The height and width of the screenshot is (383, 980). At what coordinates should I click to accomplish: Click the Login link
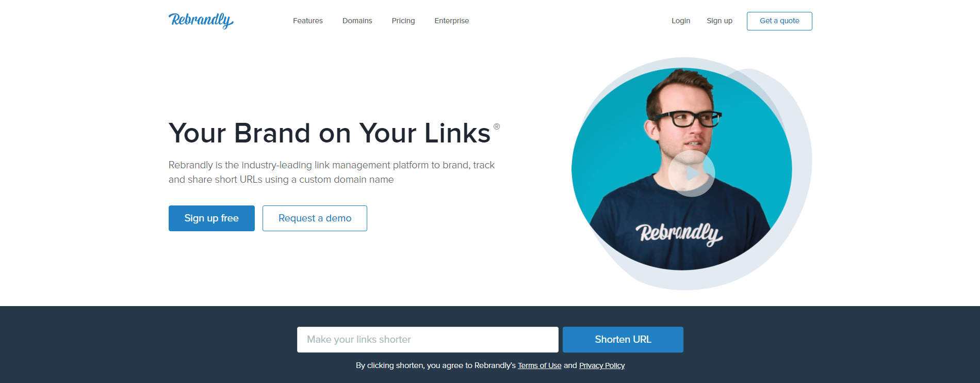click(x=681, y=21)
